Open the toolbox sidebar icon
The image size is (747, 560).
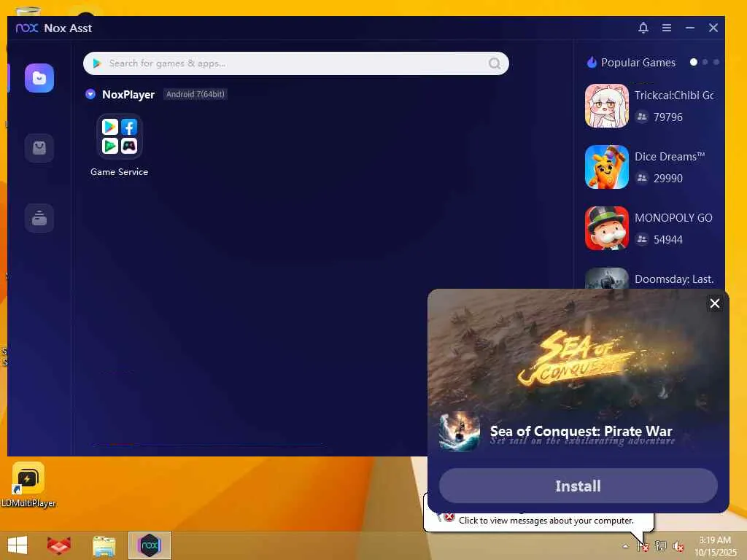coord(39,218)
